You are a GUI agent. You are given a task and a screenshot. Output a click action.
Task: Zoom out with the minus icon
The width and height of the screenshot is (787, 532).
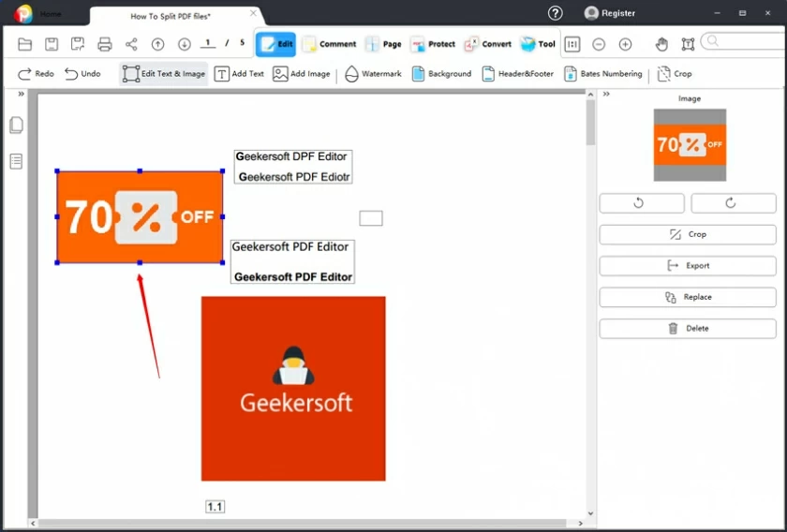(x=599, y=44)
